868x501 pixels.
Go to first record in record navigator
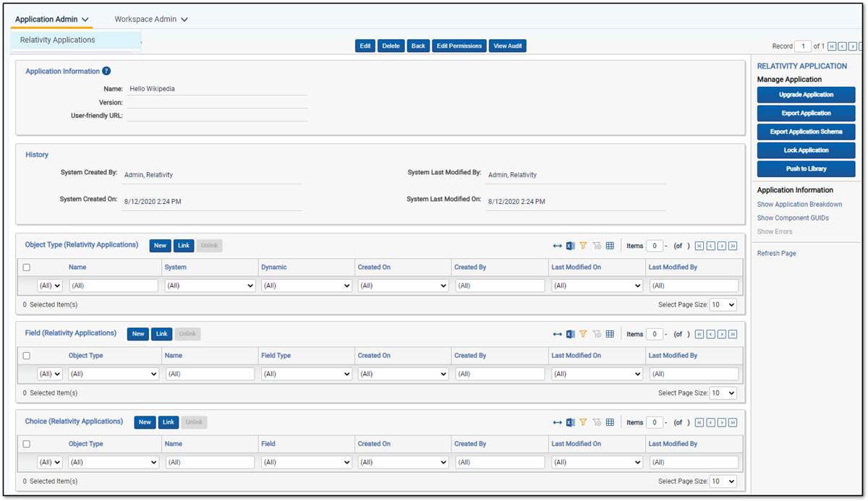[x=832, y=46]
